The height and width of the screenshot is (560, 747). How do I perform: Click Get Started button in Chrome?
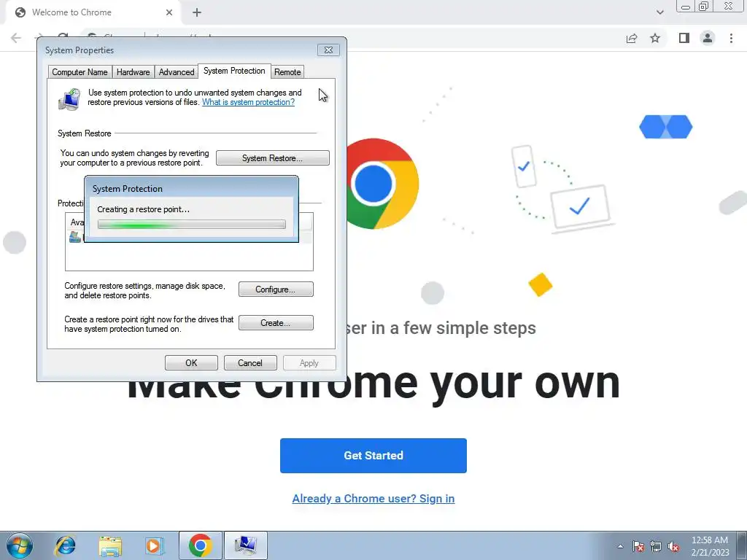(x=373, y=456)
